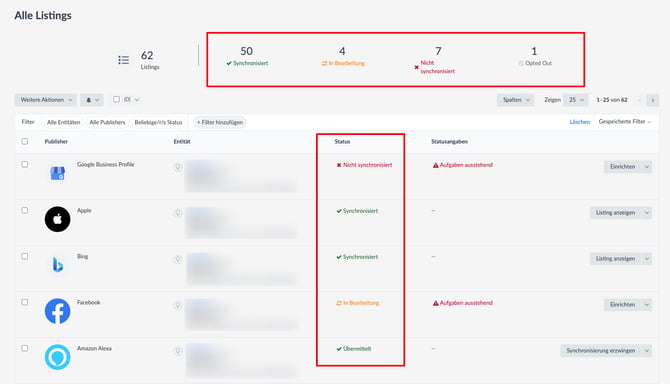Screen dimensions: 670x384
Task: Click location pin icon in Amazon Alexa row
Action: pos(178,351)
